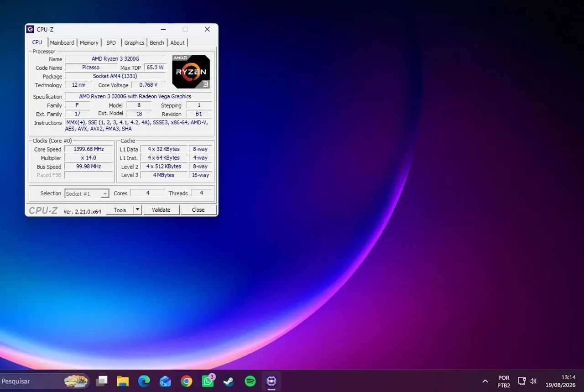Open Spotify from the taskbar

coord(250,381)
